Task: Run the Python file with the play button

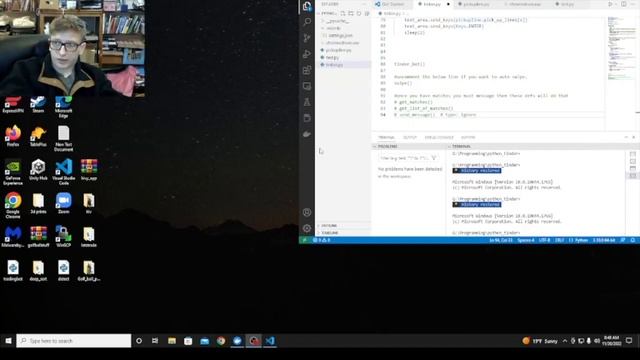Action: click(x=610, y=4)
